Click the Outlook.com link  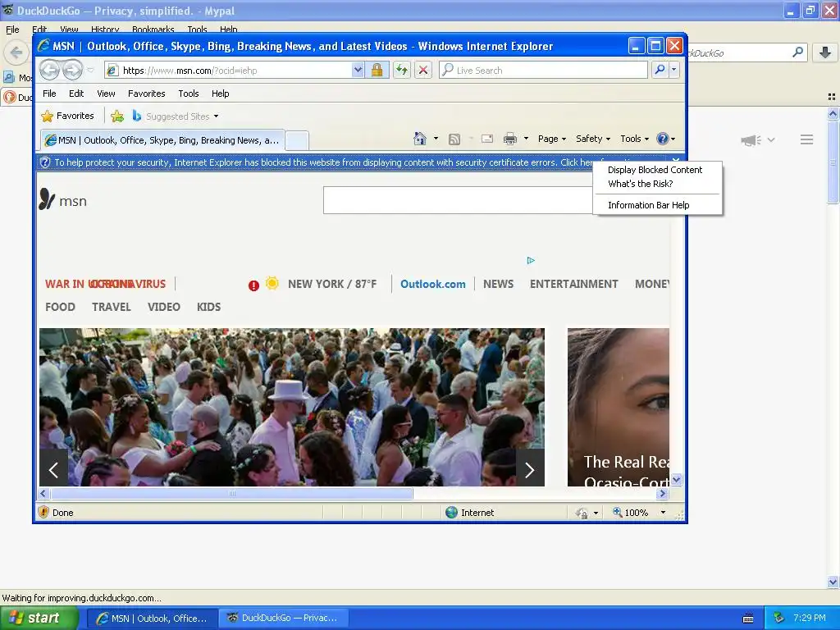click(x=433, y=284)
